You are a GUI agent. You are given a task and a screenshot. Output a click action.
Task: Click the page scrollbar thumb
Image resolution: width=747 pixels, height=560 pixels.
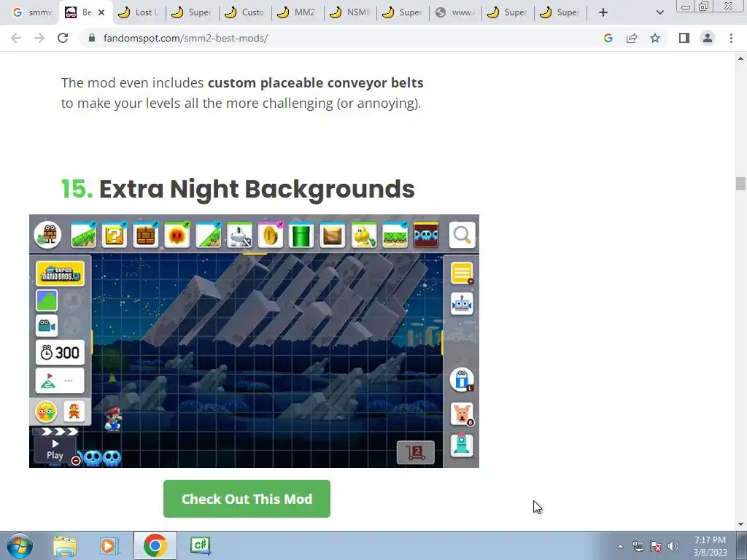740,183
